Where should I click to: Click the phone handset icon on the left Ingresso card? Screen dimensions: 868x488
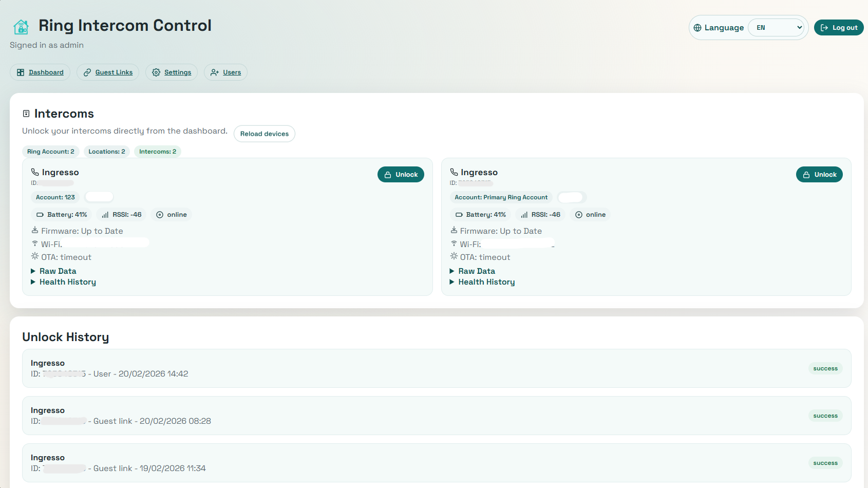34,172
